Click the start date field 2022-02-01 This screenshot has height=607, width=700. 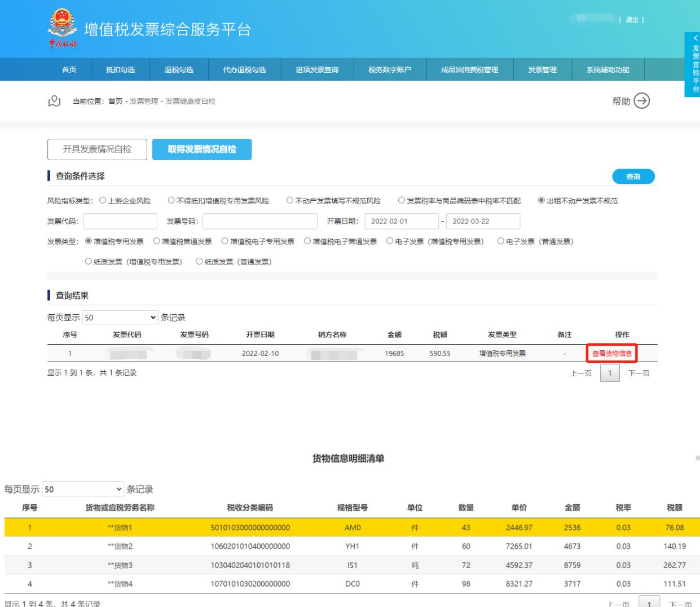coord(401,221)
